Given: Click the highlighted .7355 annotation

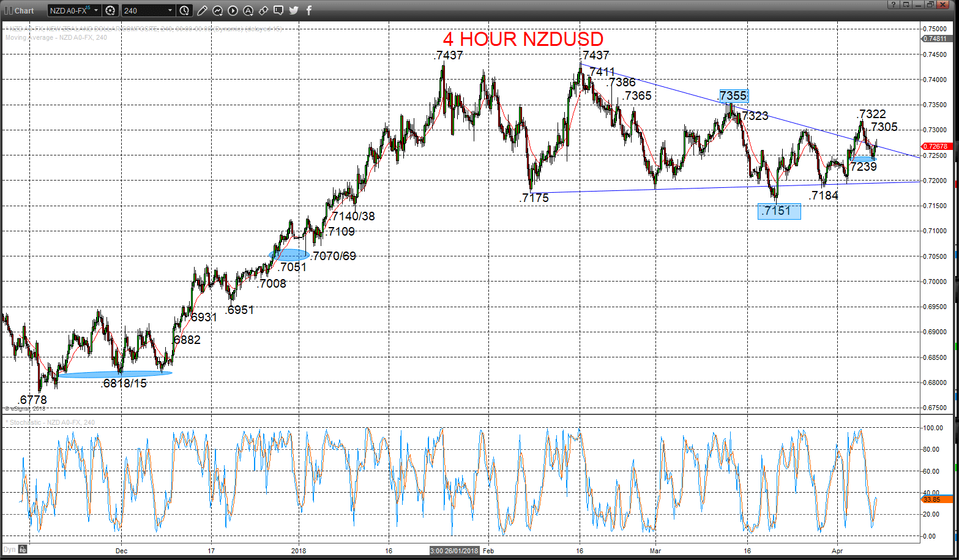Looking at the screenshot, I should coord(733,95).
